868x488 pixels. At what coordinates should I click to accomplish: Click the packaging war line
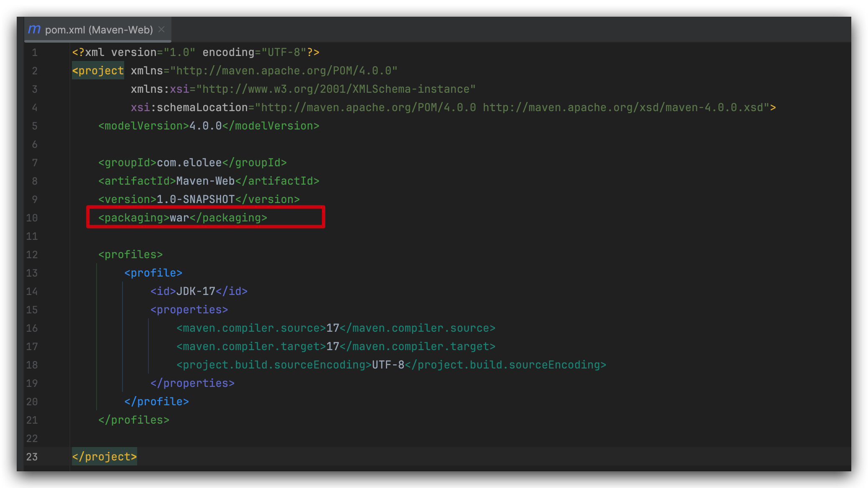tap(183, 218)
